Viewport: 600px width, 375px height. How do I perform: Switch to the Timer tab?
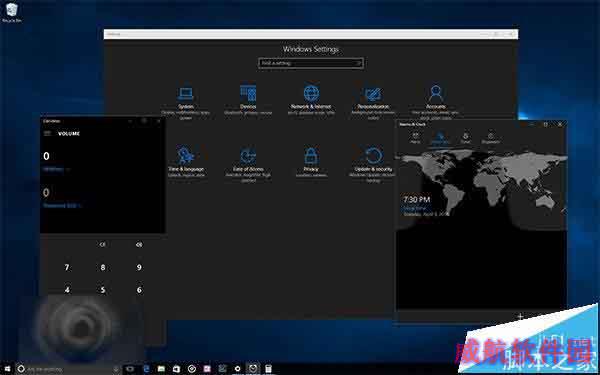[465, 138]
